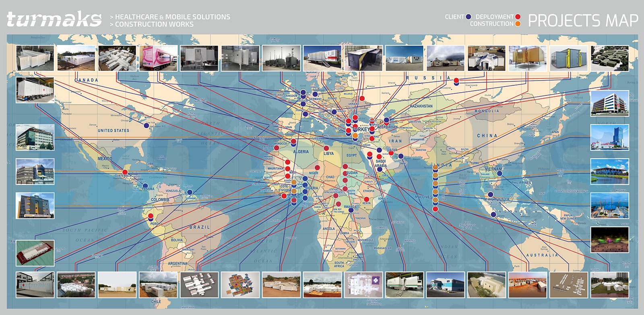Click the blue marker in Vietnam

click(x=500, y=174)
